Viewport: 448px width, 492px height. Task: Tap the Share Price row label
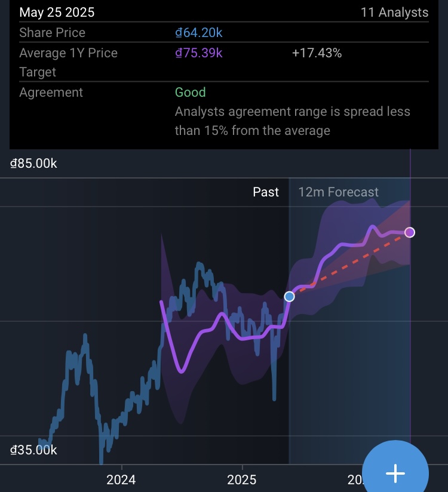[x=52, y=33]
